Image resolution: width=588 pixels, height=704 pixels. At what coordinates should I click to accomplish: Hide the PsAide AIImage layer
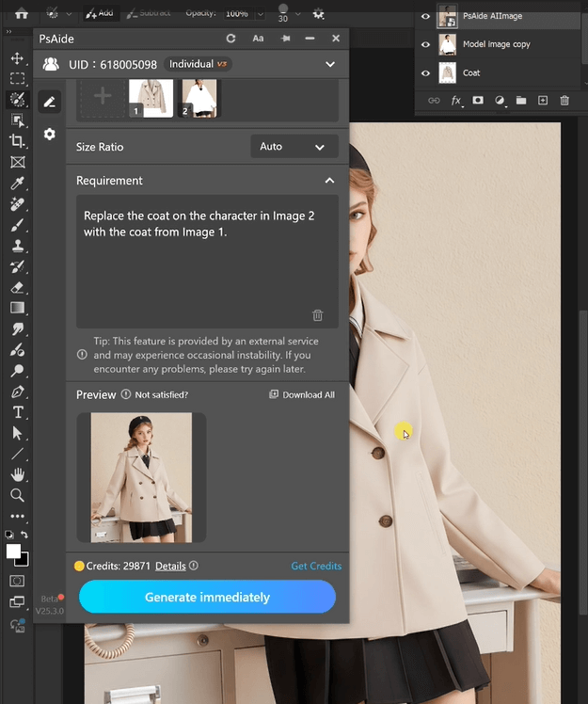[425, 17]
